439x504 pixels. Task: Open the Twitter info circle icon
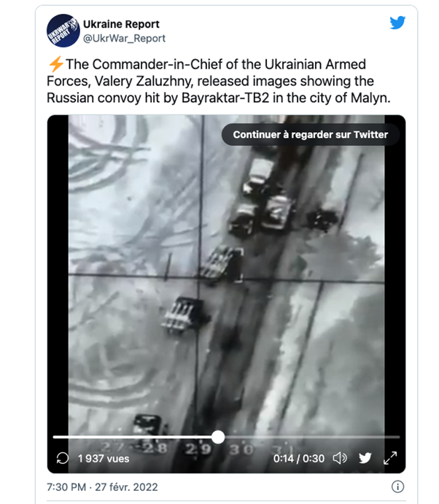pos(397,486)
